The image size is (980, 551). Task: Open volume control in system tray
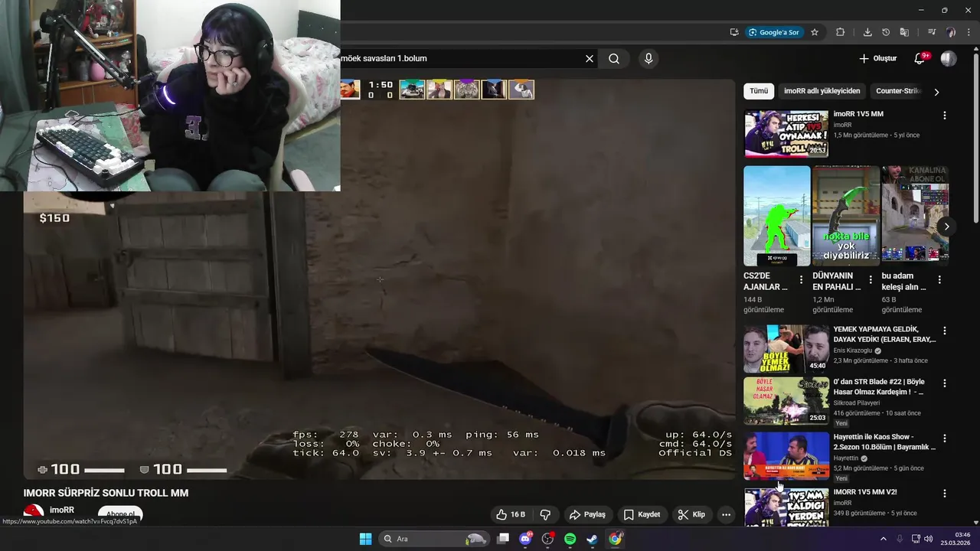(x=929, y=539)
